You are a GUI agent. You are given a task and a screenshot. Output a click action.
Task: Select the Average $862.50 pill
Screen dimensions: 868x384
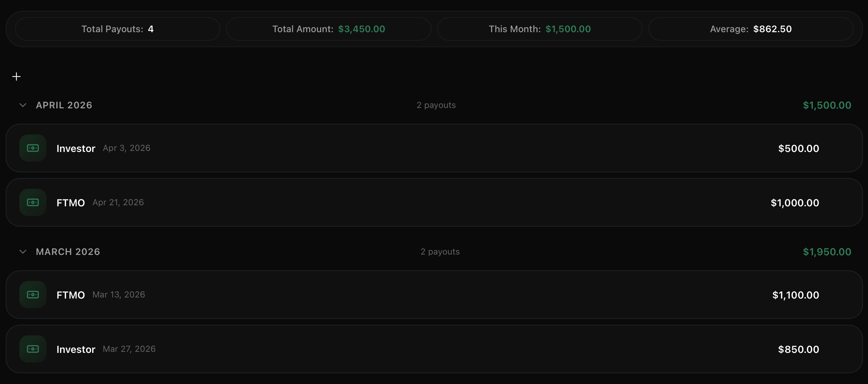tap(751, 29)
